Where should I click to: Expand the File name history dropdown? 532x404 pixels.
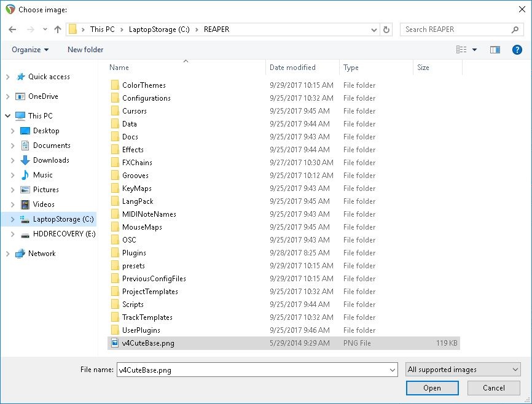click(393, 370)
